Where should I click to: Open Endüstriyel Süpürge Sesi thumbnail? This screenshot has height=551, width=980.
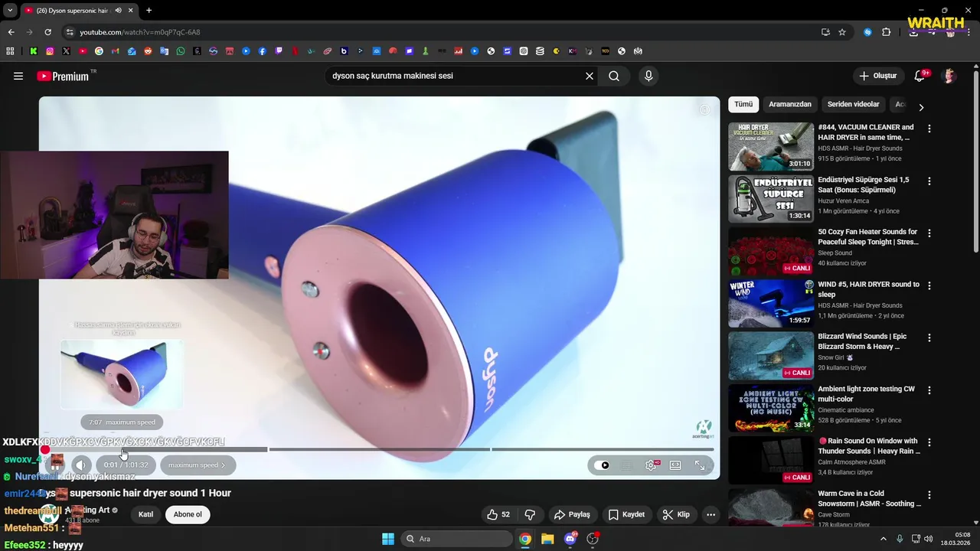(x=771, y=198)
